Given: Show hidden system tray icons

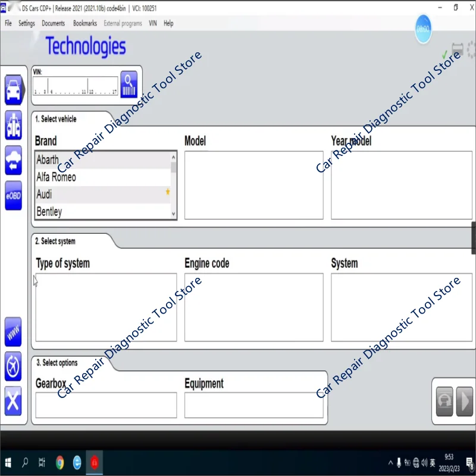Looking at the screenshot, I should [390, 463].
